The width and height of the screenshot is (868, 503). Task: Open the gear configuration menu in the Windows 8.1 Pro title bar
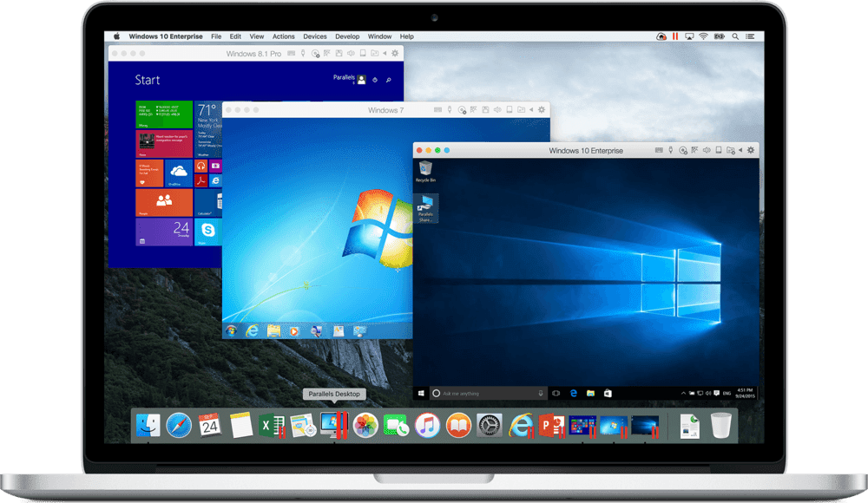[396, 54]
